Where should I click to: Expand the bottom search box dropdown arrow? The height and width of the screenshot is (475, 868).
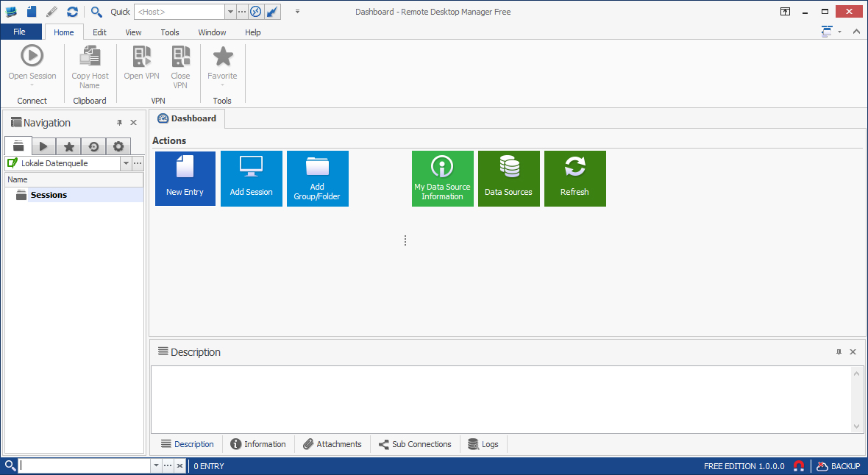(x=155, y=466)
